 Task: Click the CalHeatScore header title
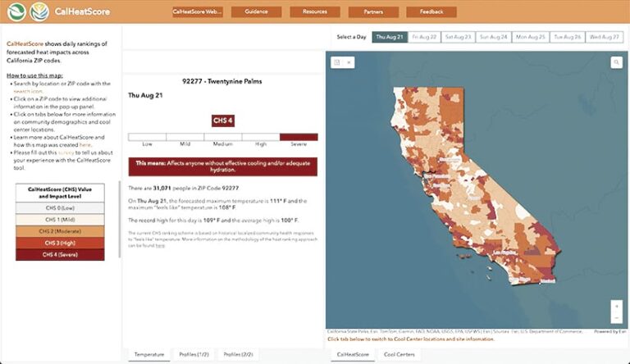click(82, 11)
